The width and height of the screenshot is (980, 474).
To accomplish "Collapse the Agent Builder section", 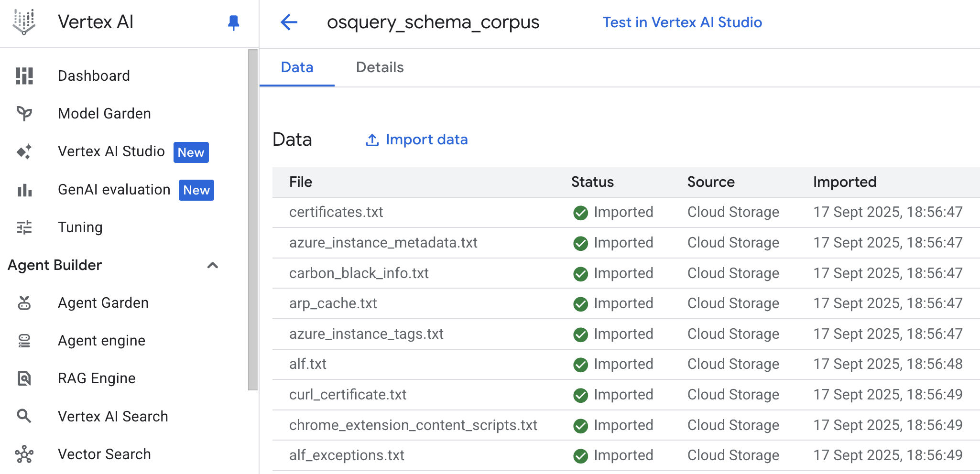I will pos(213,266).
